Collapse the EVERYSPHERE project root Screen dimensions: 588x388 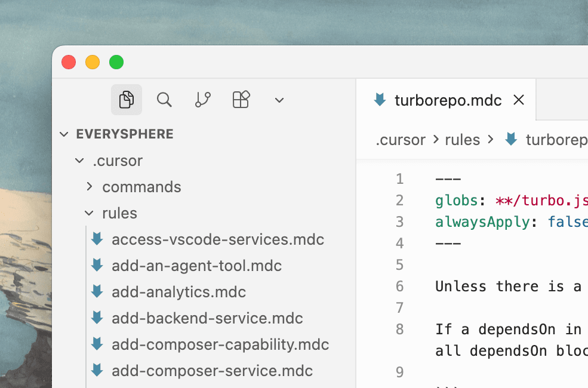coord(64,134)
